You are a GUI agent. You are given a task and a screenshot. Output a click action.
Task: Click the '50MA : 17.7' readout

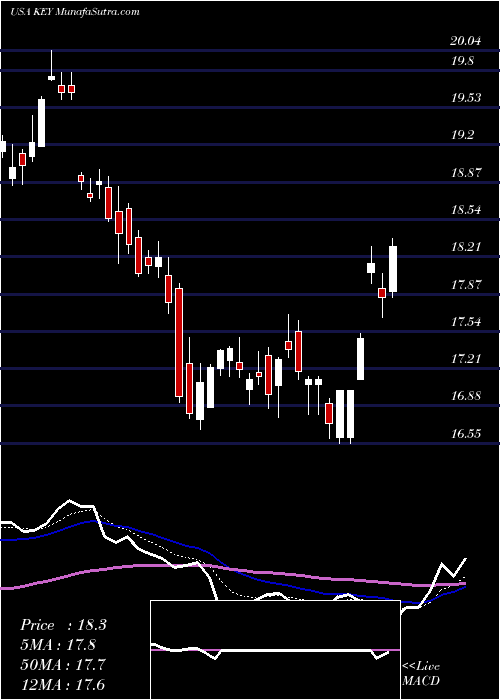point(62,665)
